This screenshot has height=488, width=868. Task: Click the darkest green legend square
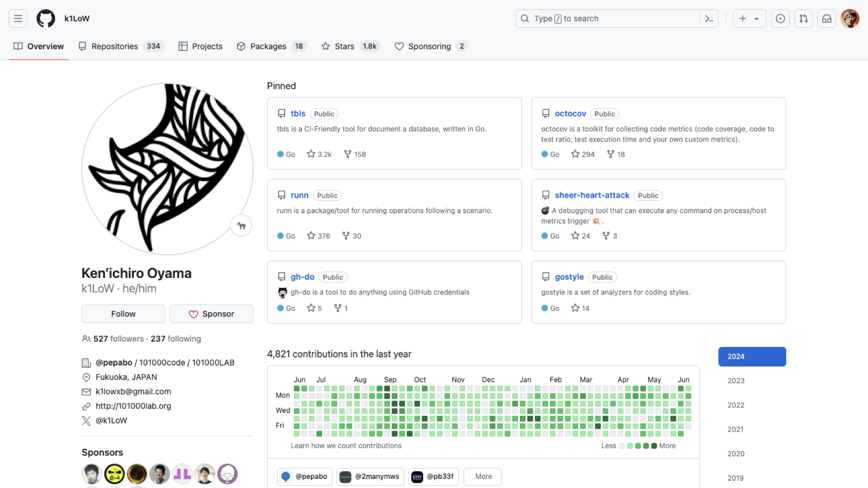[654, 446]
